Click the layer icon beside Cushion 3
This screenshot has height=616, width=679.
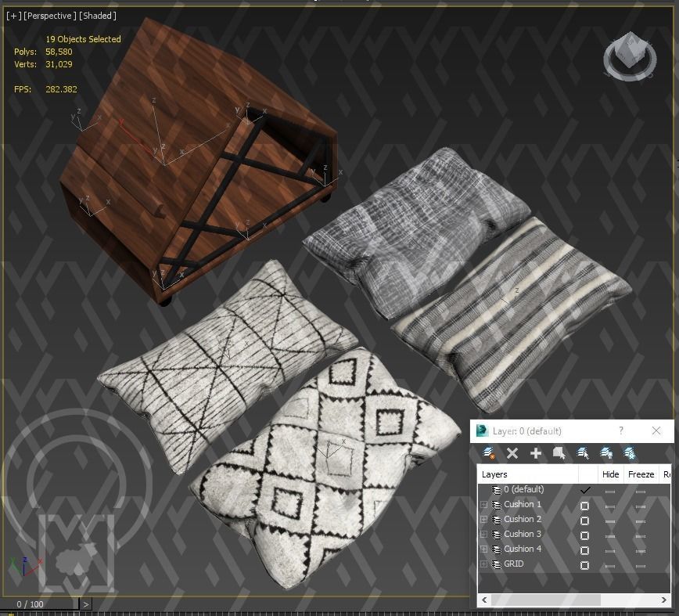(x=496, y=535)
